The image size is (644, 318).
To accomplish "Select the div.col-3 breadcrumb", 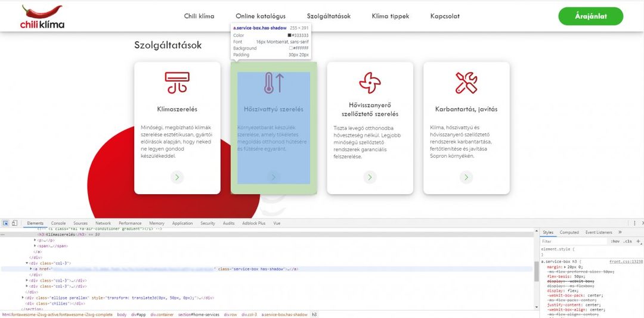I will pyautogui.click(x=249, y=314).
